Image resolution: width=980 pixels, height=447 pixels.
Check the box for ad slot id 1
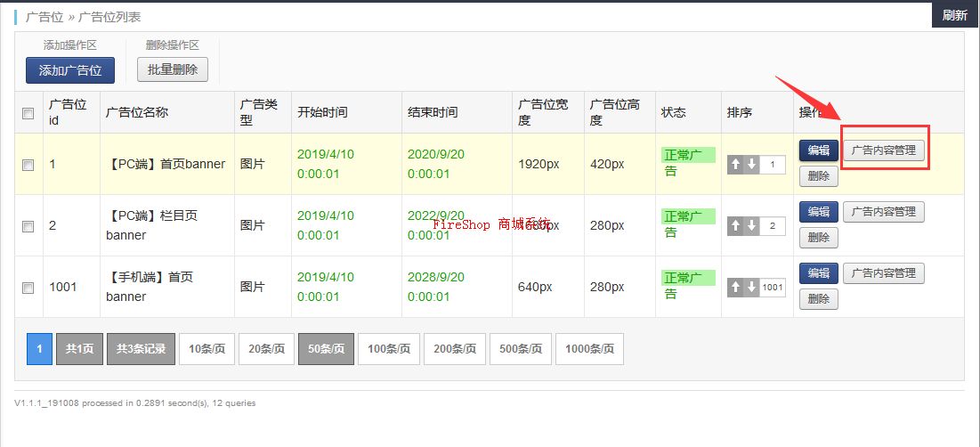point(28,165)
